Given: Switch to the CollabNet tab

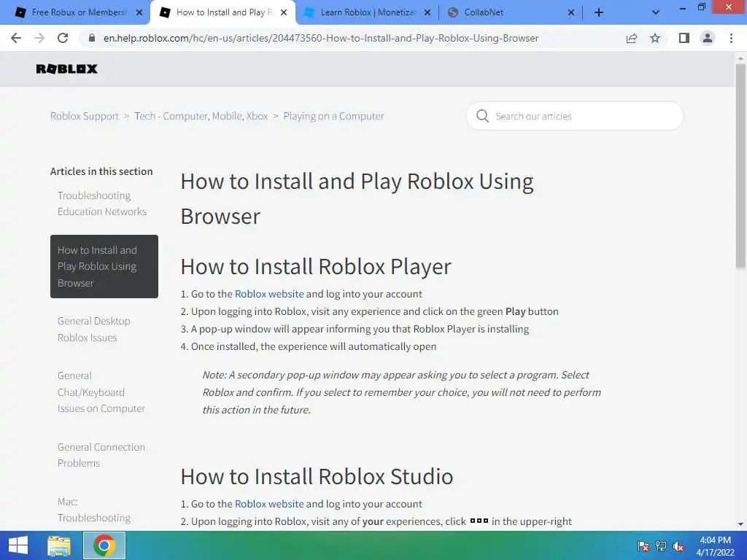Looking at the screenshot, I should coord(511,13).
